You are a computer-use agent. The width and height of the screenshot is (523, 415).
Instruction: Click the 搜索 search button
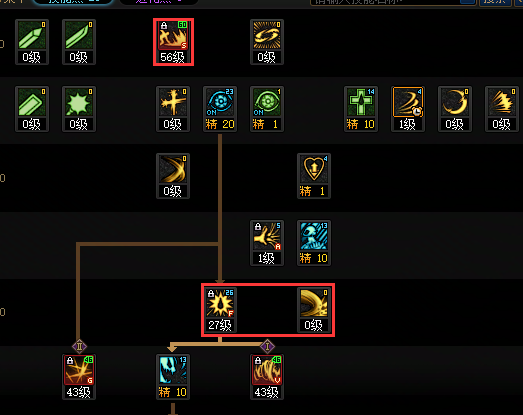pos(495,2)
